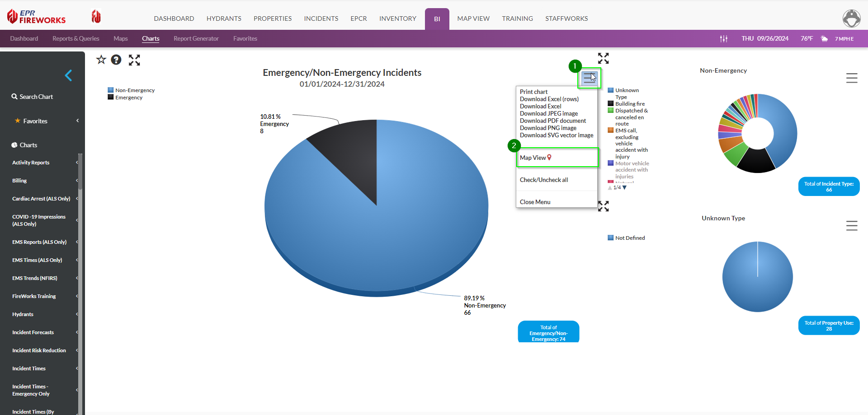Open the help question mark icon
The width and height of the screenshot is (868, 415).
(x=116, y=60)
